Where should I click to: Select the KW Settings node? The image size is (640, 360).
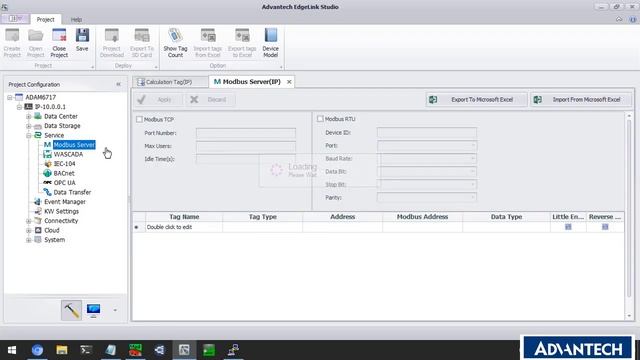tap(61, 211)
